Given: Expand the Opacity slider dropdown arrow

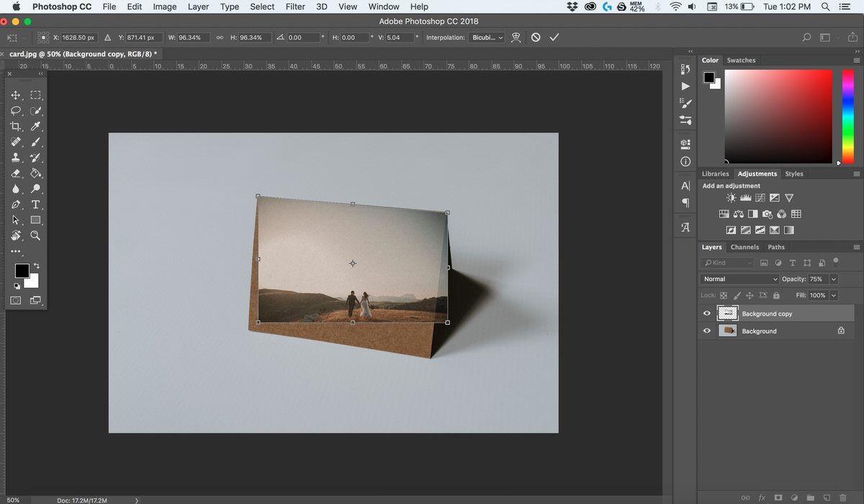Looking at the screenshot, I should pyautogui.click(x=834, y=279).
